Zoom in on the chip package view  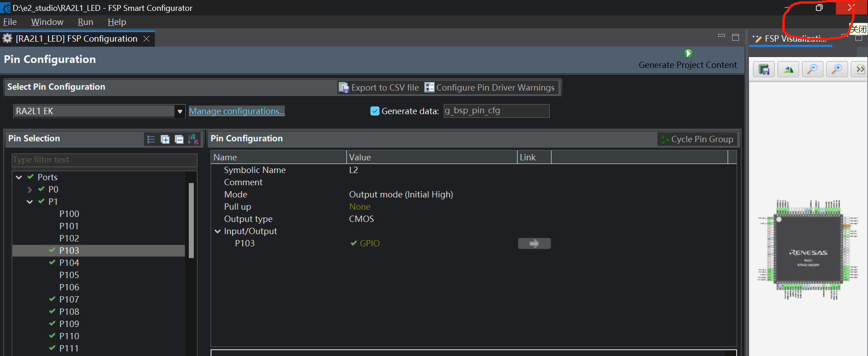(837, 70)
